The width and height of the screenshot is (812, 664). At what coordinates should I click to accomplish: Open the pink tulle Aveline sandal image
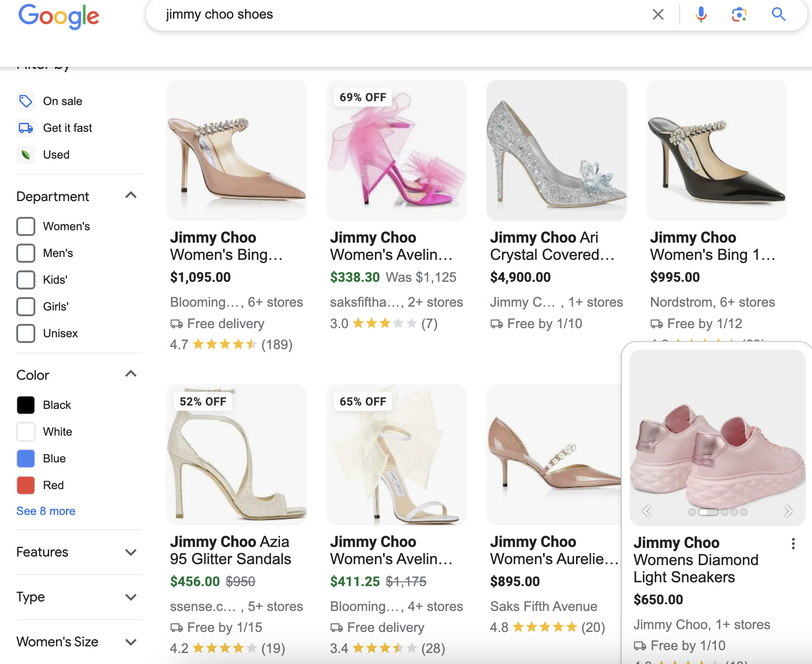point(396,150)
